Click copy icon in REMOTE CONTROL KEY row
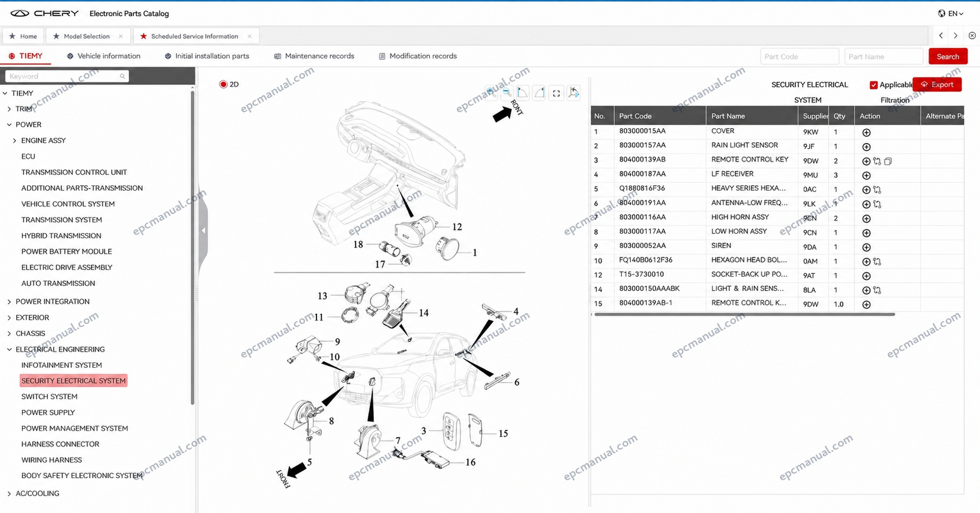980x513 pixels. click(x=888, y=161)
